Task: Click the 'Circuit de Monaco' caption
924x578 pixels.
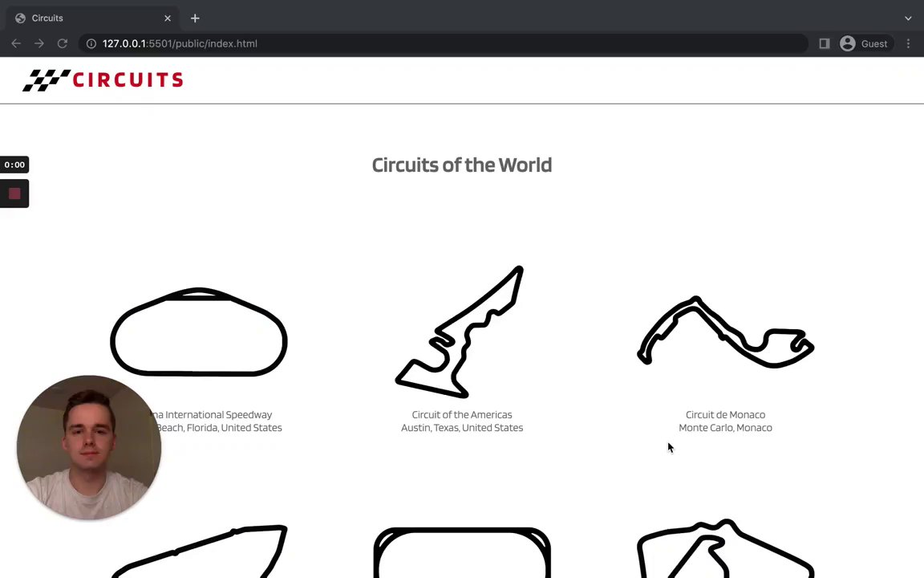Action: point(725,414)
